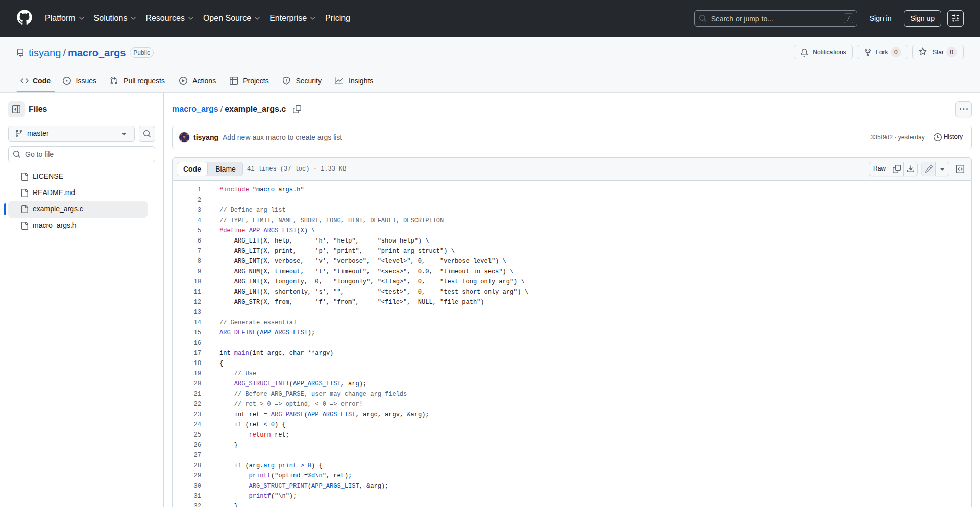The height and width of the screenshot is (507, 980).
Task: Click the GitHub logo icon
Action: coord(24,18)
